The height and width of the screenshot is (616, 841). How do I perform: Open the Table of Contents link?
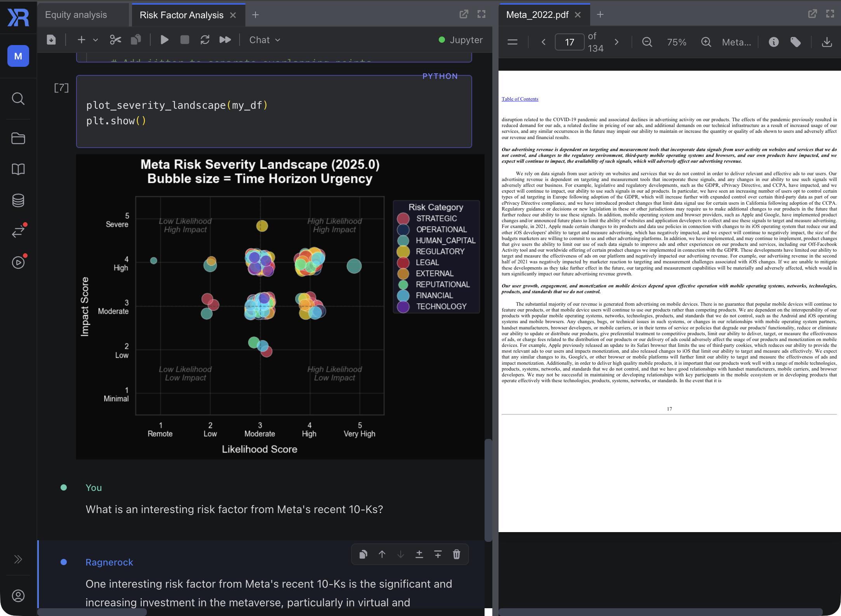tap(520, 99)
